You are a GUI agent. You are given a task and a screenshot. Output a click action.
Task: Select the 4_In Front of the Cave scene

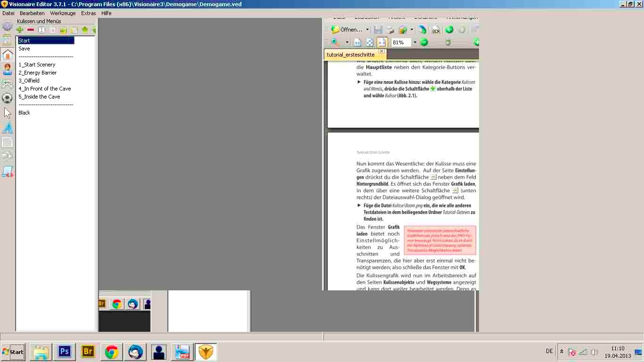[45, 89]
